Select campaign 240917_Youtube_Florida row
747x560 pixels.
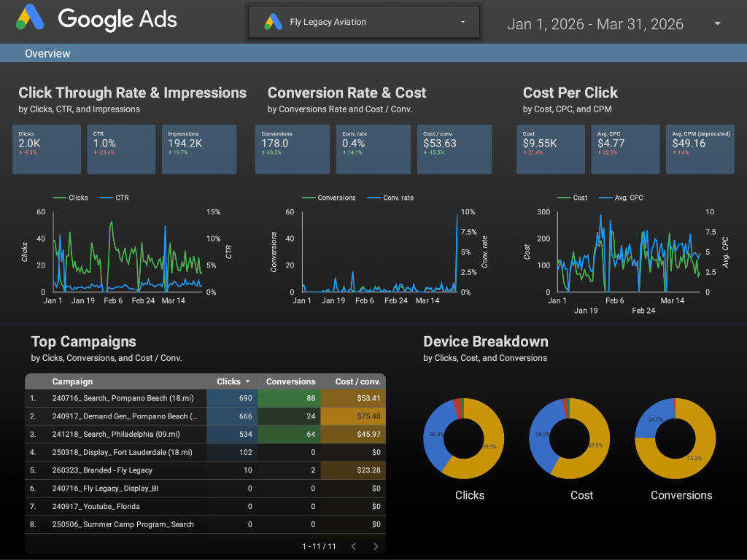(x=205, y=507)
